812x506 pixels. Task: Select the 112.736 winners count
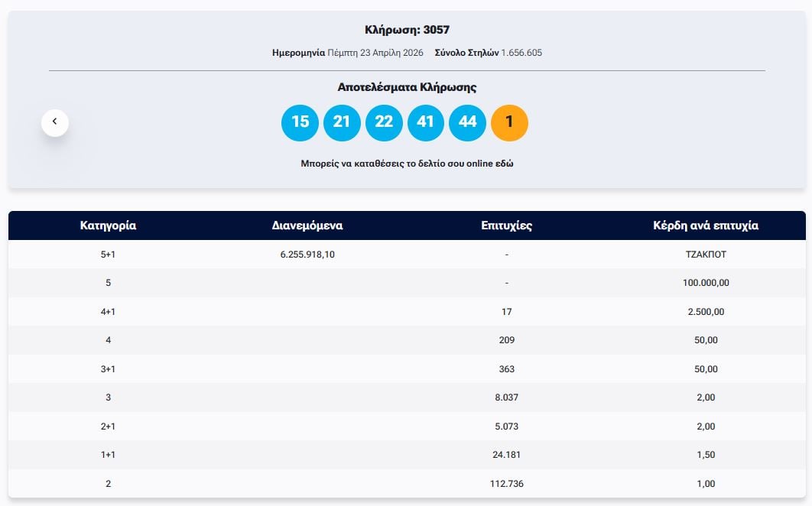506,484
